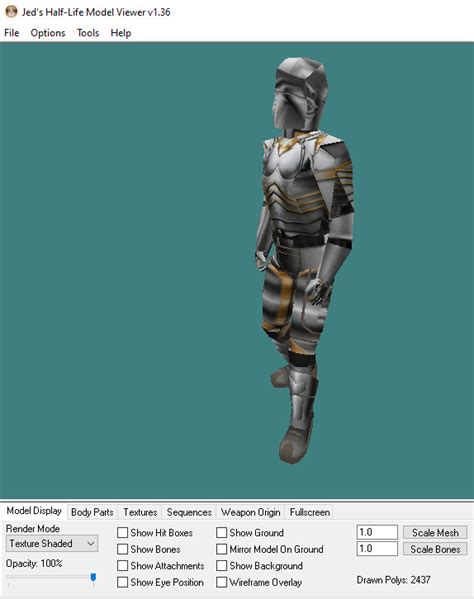Click the Scale Mesh value field
The width and height of the screenshot is (474, 599).
pos(377,532)
